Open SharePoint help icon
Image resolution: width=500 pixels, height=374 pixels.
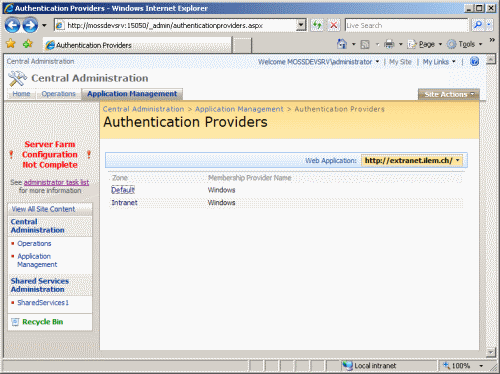(x=475, y=62)
